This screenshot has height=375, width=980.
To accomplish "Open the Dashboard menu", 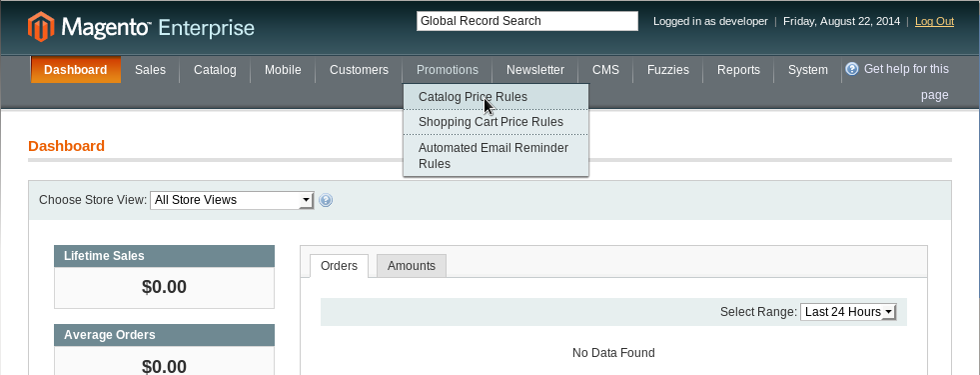I will tap(76, 69).
